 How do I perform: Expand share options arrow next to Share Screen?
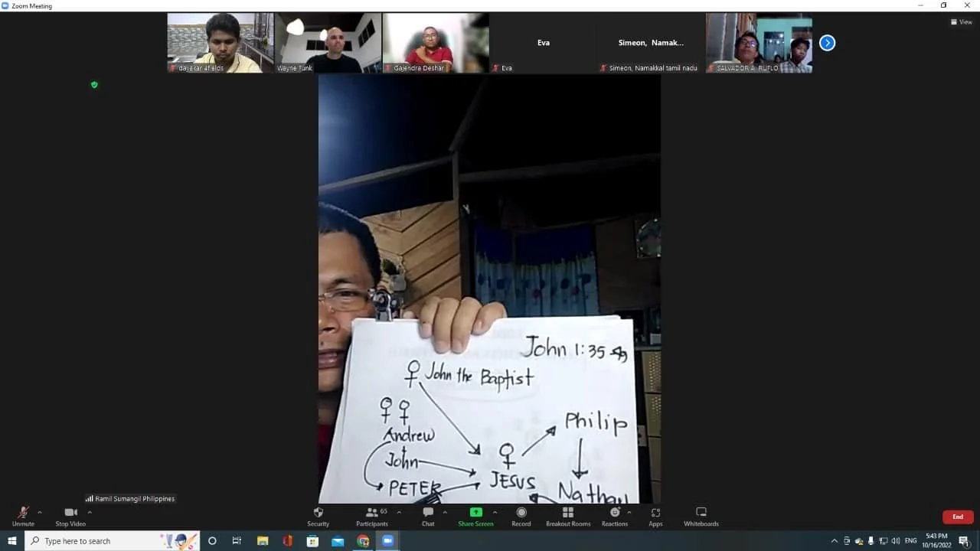coord(495,512)
